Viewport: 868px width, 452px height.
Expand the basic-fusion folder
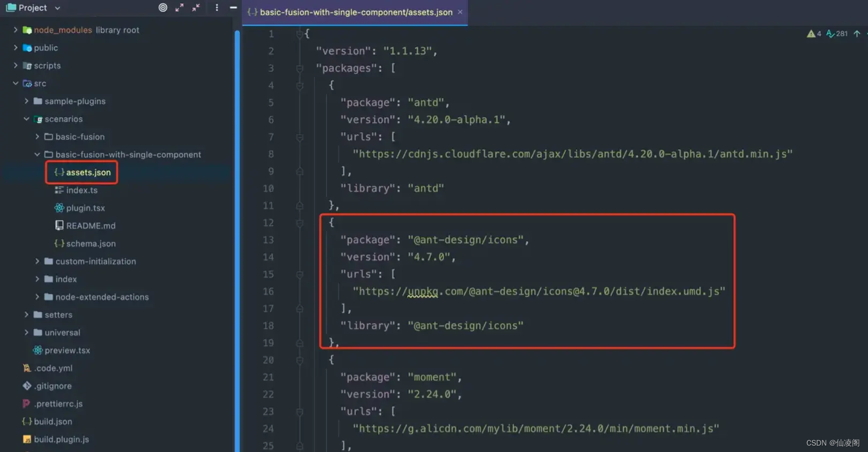coord(37,136)
